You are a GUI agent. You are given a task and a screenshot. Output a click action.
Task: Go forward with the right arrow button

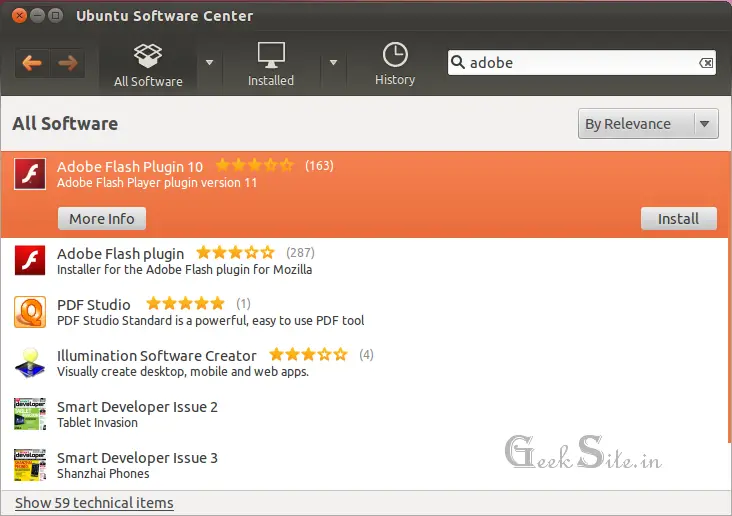(68, 63)
